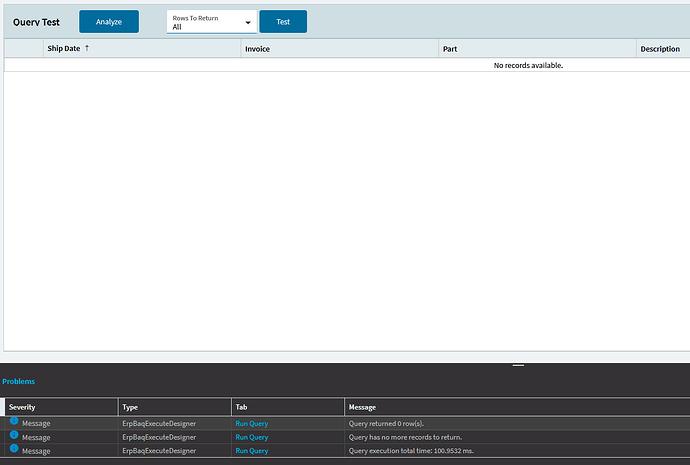Click the info icon for execution time message
Screen dimensions: 690x465
tap(14, 449)
